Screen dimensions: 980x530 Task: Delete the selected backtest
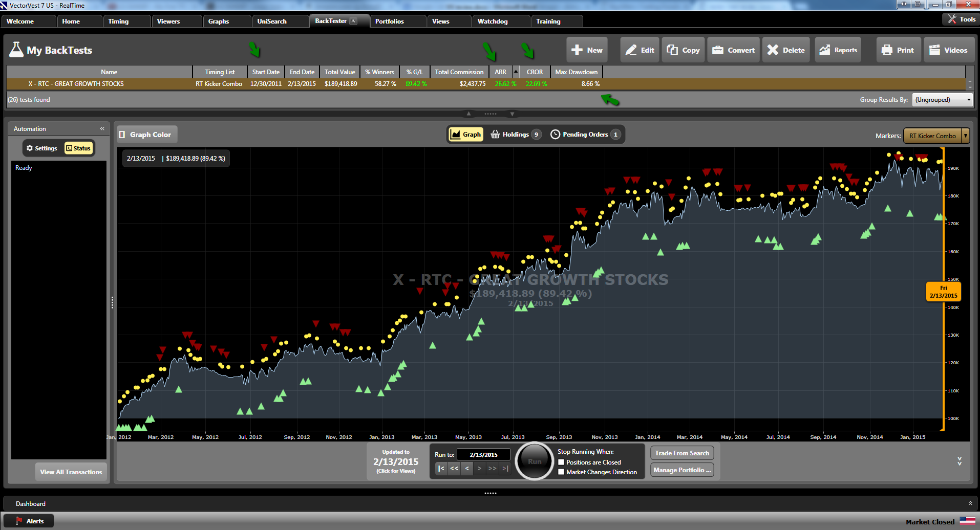click(786, 50)
